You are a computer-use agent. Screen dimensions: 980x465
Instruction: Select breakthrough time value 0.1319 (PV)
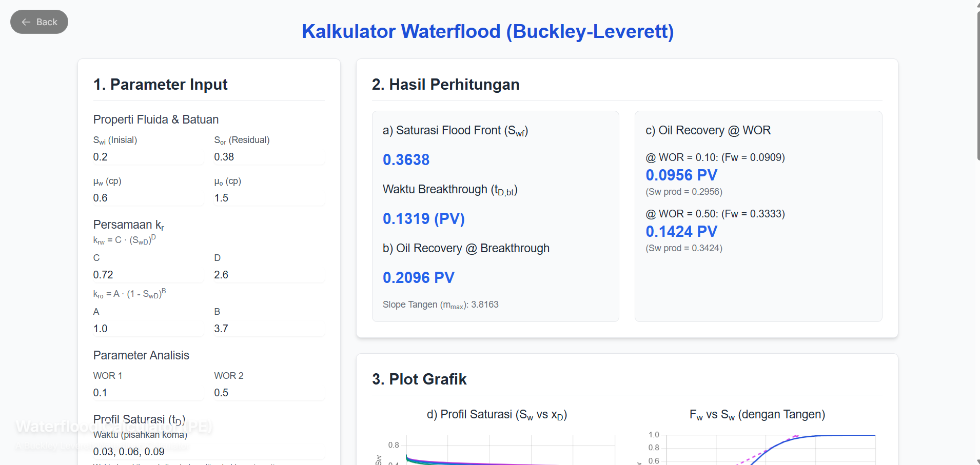pyautogui.click(x=424, y=219)
